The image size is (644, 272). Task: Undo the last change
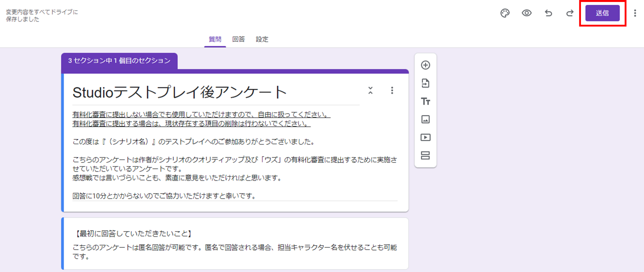point(548,13)
